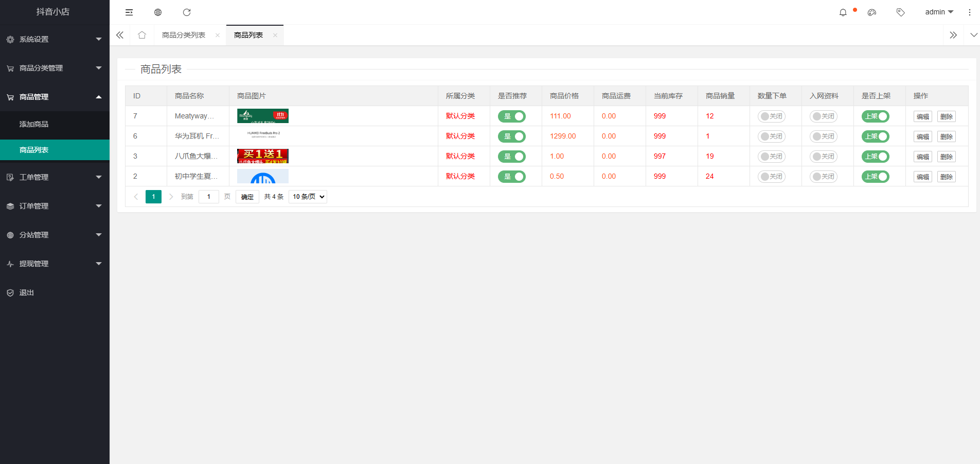Go to the home tab icon
Viewport: 980px width, 464px height.
pyautogui.click(x=142, y=35)
